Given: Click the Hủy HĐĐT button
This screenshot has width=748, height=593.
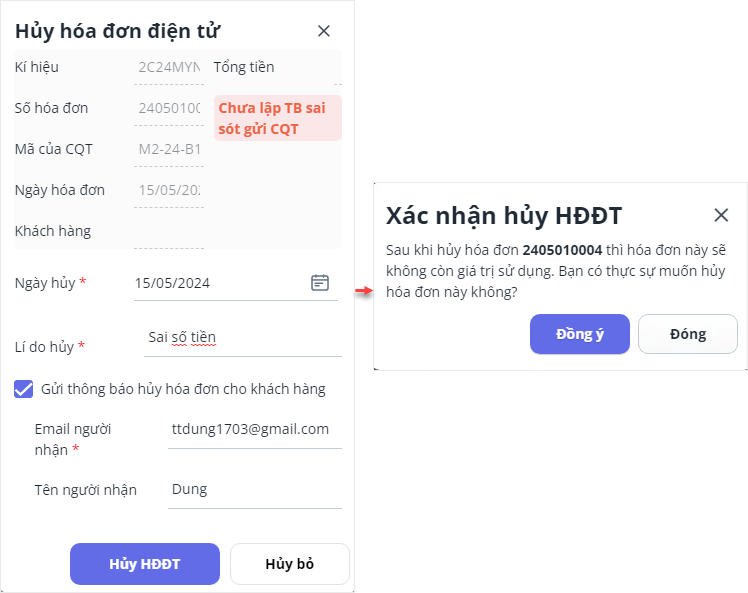Looking at the screenshot, I should click(x=145, y=564).
